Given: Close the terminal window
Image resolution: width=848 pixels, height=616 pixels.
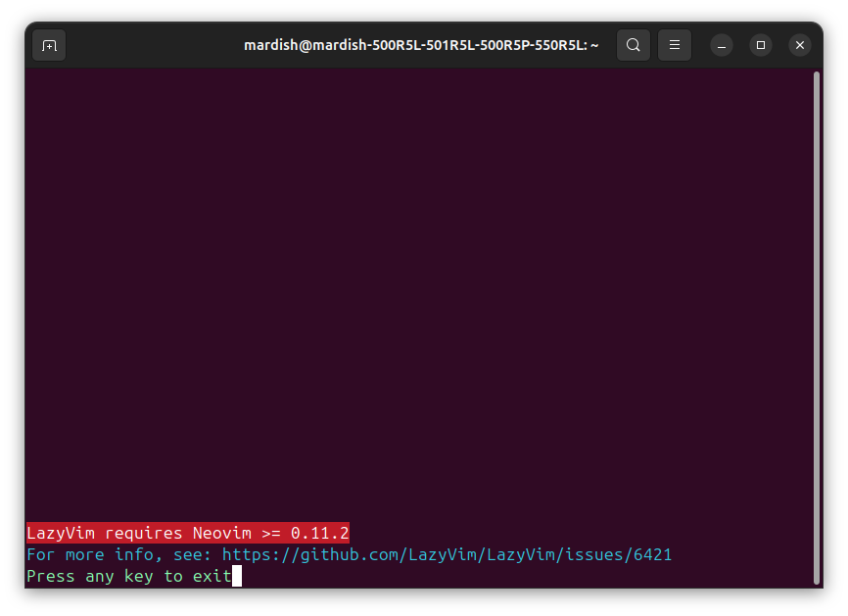Looking at the screenshot, I should 800,45.
